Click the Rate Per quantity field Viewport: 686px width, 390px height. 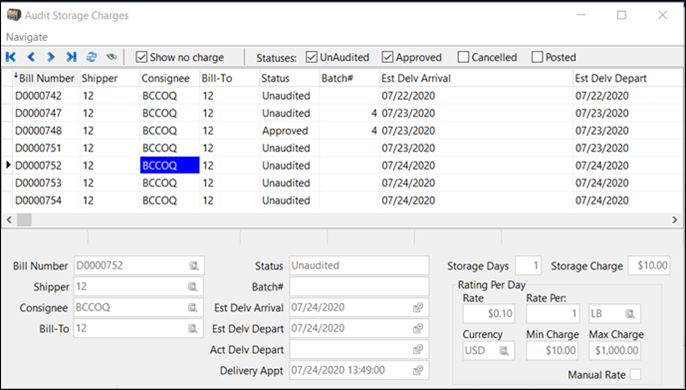point(553,314)
